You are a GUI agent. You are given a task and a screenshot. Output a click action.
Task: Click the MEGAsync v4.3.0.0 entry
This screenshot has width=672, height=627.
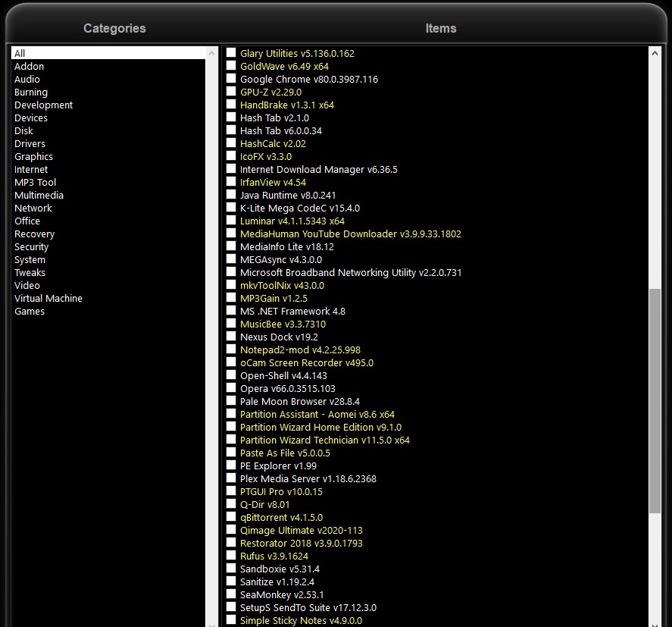(281, 260)
